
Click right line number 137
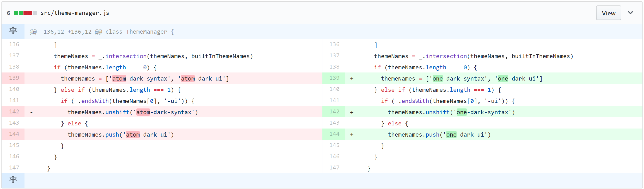pyautogui.click(x=334, y=56)
